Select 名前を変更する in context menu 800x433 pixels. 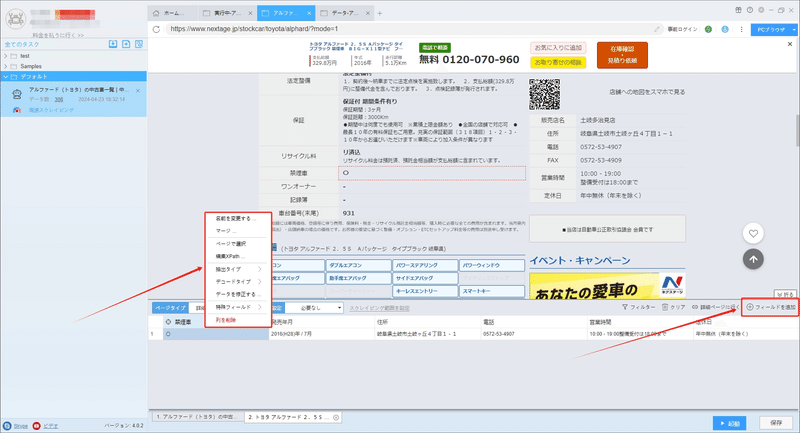(x=237, y=218)
